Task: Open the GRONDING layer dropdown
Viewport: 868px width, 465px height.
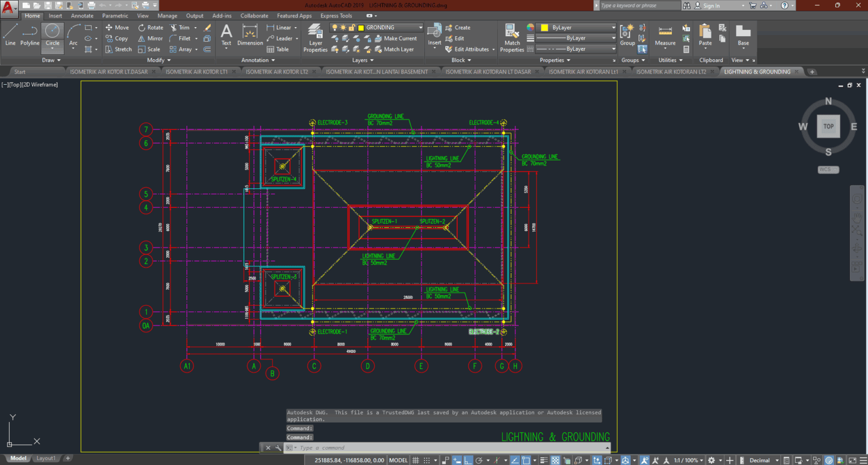Action: click(x=420, y=27)
